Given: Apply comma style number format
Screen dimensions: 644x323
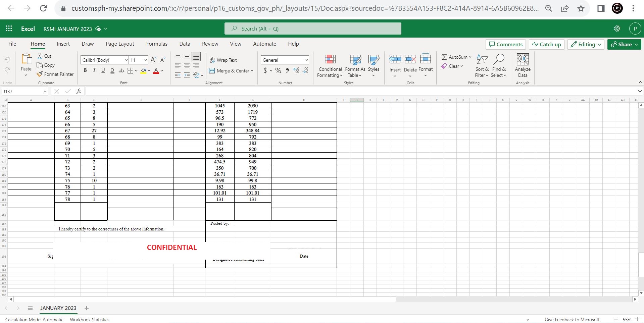Looking at the screenshot, I should click(x=287, y=70).
